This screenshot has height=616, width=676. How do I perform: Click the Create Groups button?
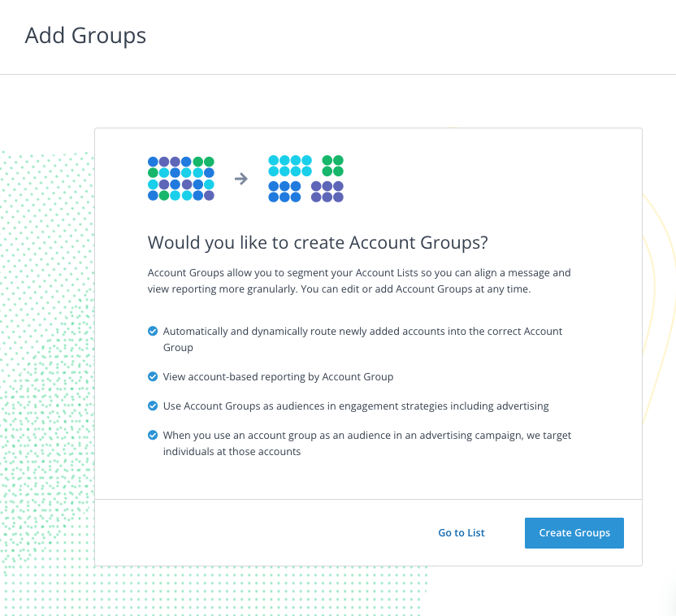(574, 533)
